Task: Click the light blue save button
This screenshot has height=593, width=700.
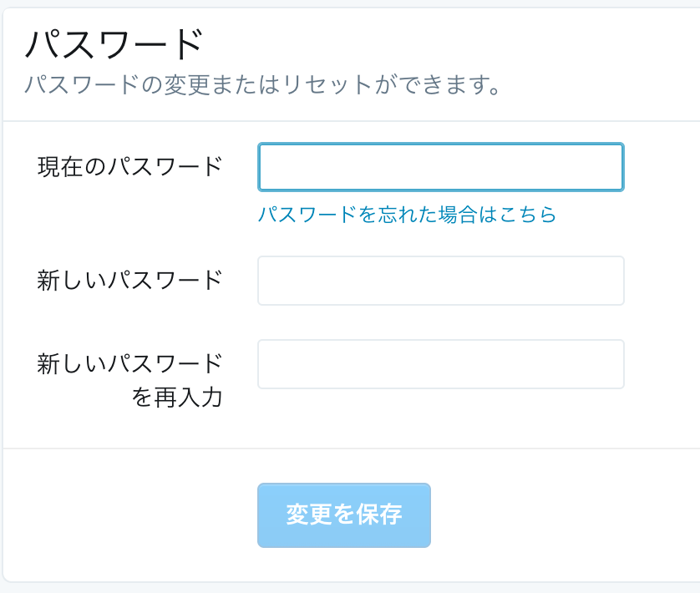Action: point(344,515)
